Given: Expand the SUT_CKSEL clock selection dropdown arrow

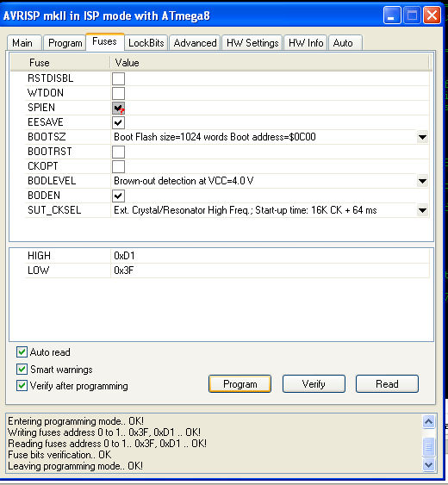Looking at the screenshot, I should (422, 211).
